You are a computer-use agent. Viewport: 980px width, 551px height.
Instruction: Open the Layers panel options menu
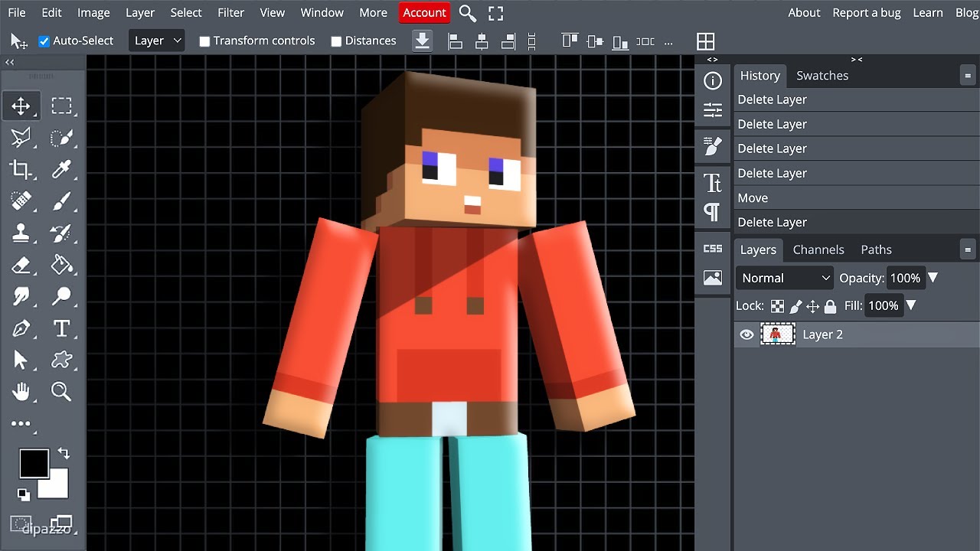pyautogui.click(x=968, y=249)
